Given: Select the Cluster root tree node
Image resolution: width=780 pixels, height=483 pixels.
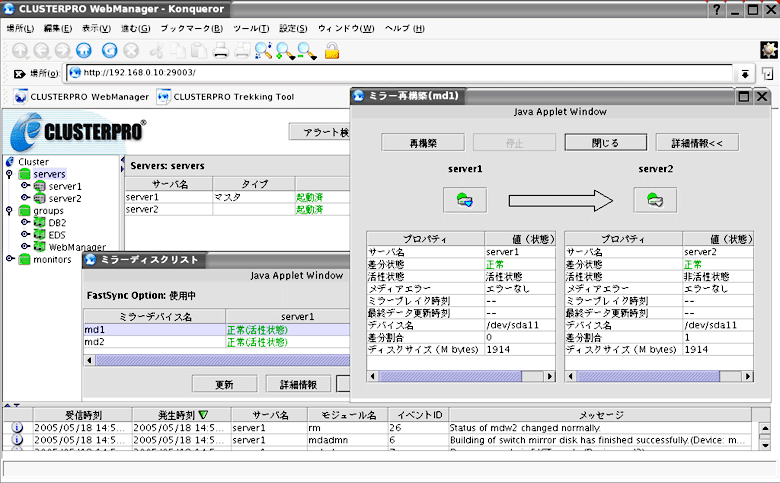Looking at the screenshot, I should [33, 162].
